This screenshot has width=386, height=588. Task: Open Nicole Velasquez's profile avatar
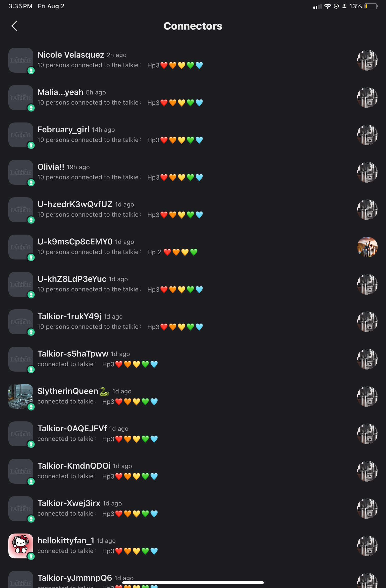tap(21, 60)
